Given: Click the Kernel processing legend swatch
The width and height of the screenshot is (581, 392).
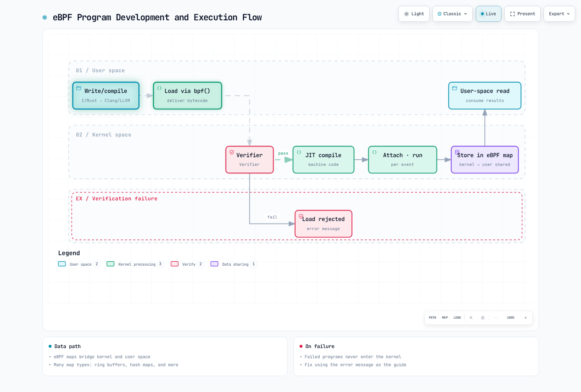Looking at the screenshot, I should [111, 264].
